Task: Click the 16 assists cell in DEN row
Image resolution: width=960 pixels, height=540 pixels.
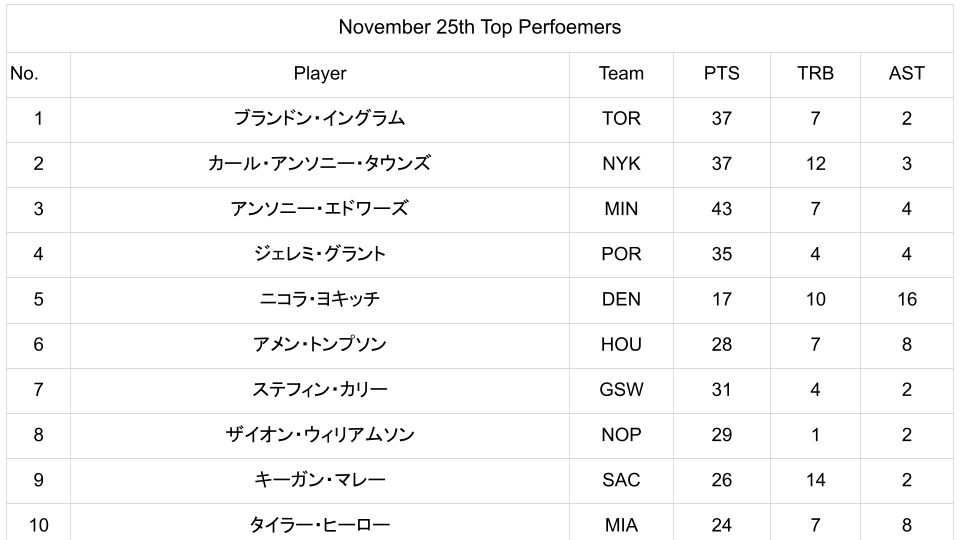Action: coord(906,299)
